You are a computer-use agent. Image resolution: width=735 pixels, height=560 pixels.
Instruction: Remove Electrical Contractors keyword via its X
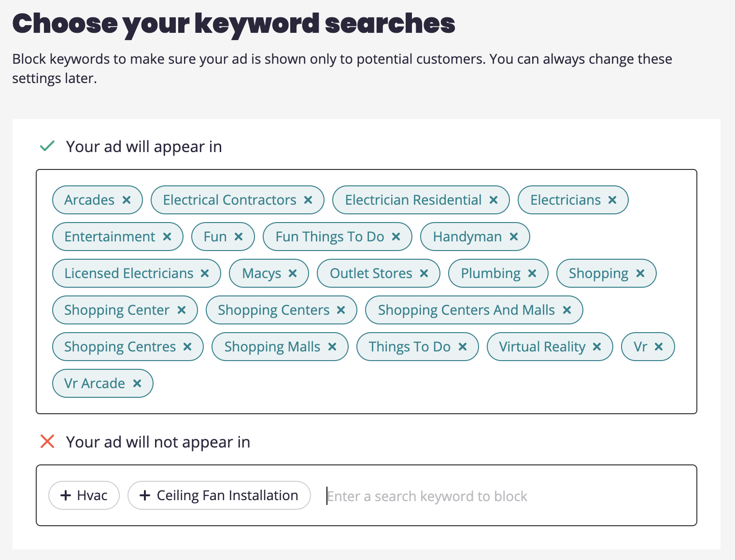pyautogui.click(x=308, y=200)
